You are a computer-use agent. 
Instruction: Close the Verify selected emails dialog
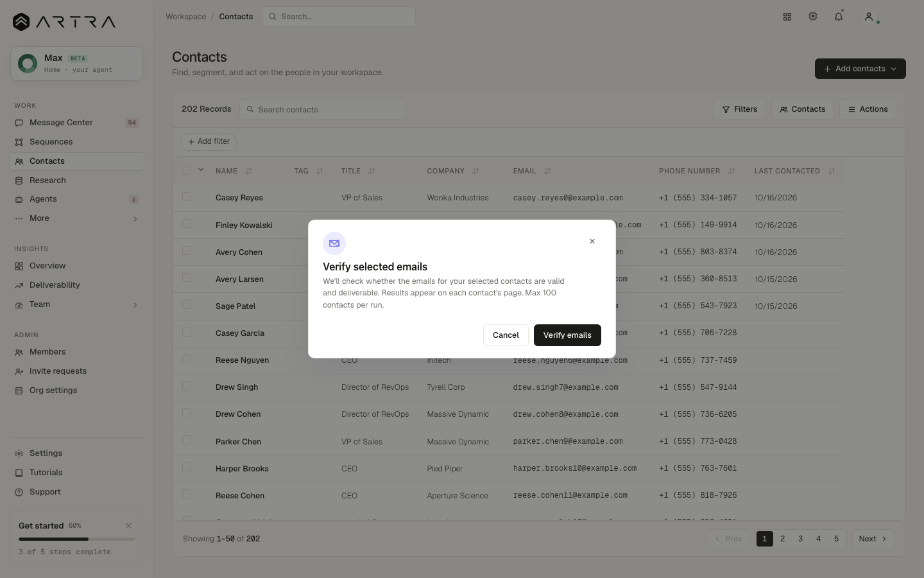point(592,241)
